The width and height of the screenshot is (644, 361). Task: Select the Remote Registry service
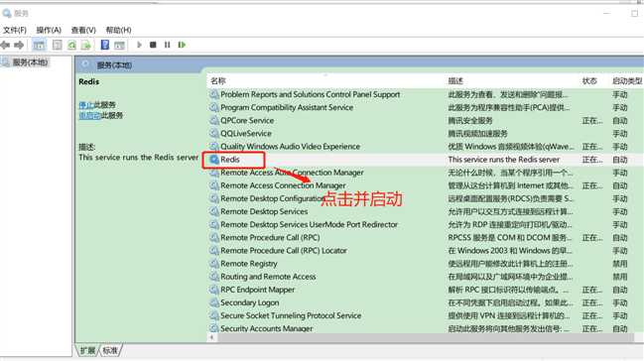point(249,263)
